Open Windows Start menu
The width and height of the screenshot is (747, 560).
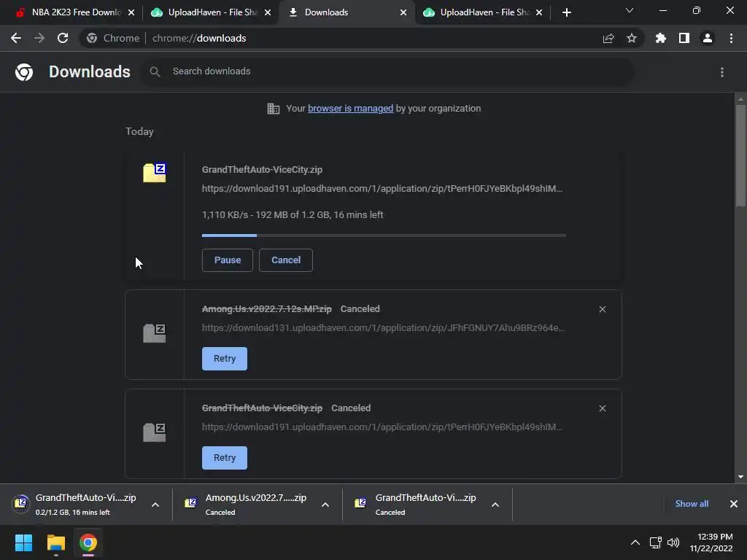[x=23, y=542]
